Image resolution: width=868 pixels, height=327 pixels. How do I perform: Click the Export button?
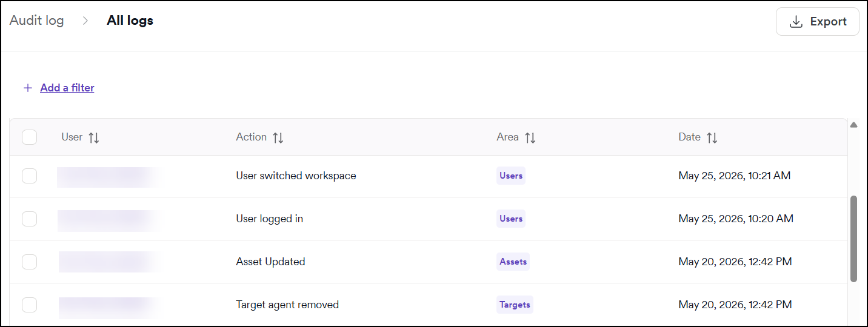point(817,22)
